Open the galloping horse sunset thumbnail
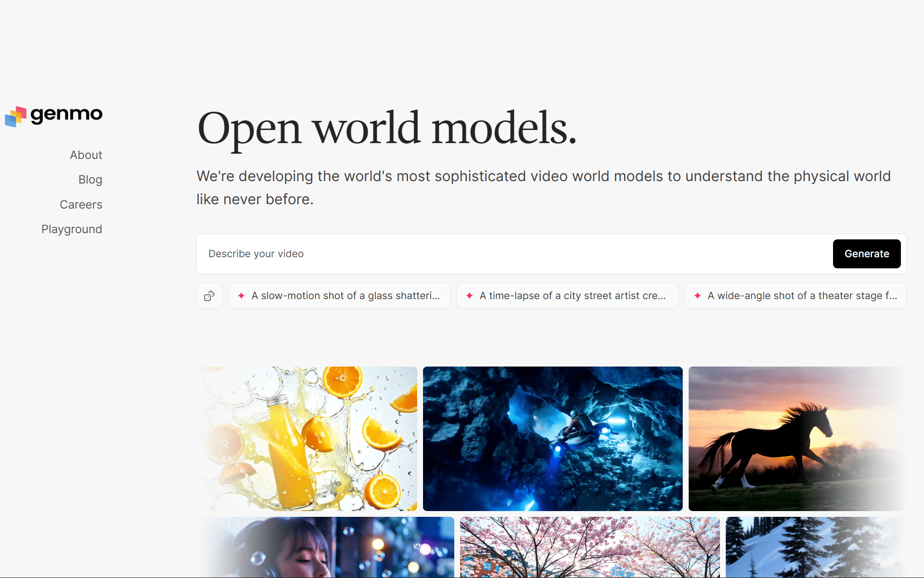Viewport: 924px width, 578px height. tap(797, 439)
